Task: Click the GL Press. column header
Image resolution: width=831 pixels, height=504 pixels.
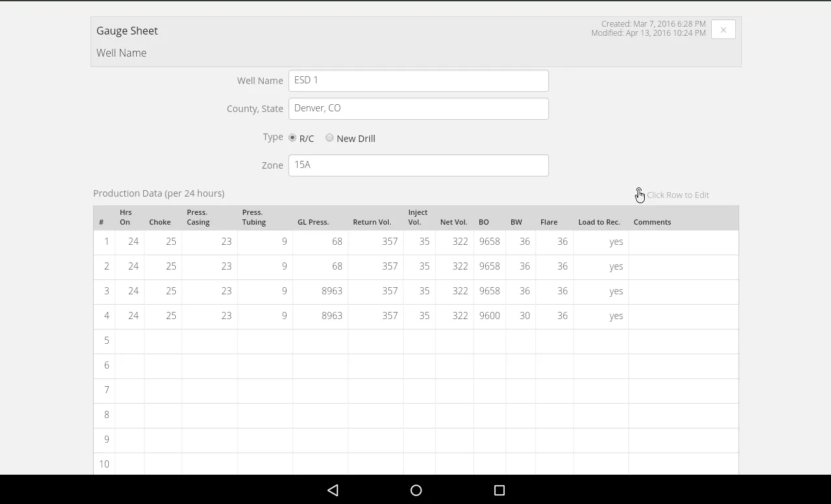Action: pos(313,221)
